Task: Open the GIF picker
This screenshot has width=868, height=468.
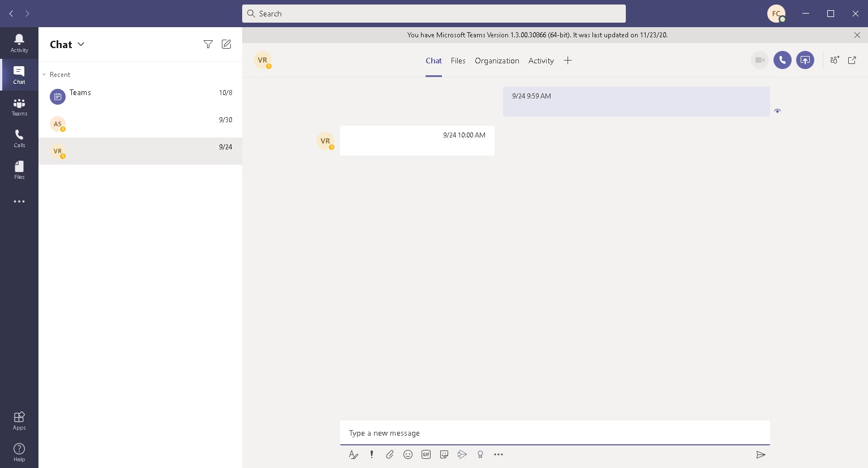Action: pos(426,454)
